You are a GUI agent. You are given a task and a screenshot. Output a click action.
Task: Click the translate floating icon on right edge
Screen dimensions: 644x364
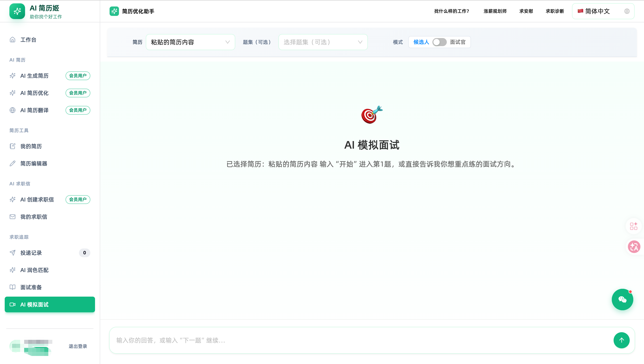coord(634,247)
